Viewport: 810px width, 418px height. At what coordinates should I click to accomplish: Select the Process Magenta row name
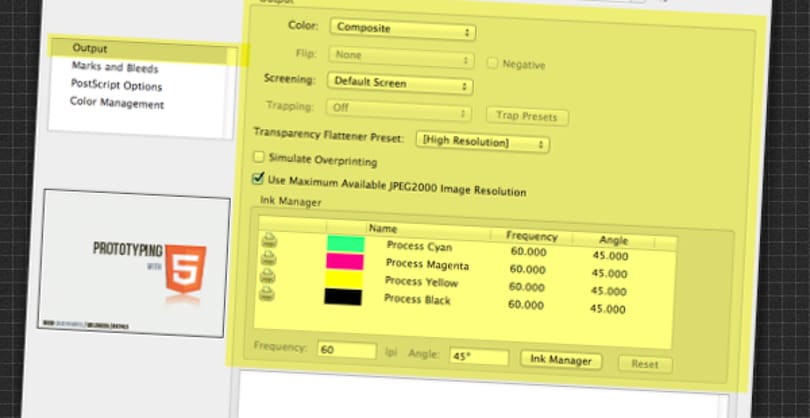point(427,264)
